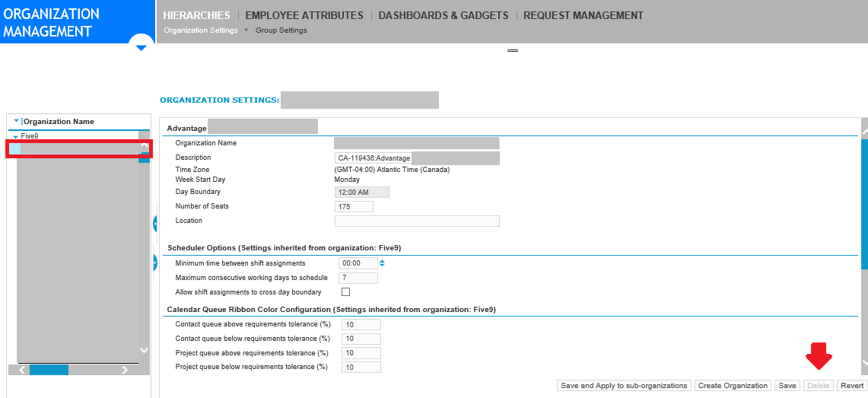Image resolution: width=868 pixels, height=398 pixels.
Task: Click Save and Apply to sub-organizations button
Action: [624, 386]
